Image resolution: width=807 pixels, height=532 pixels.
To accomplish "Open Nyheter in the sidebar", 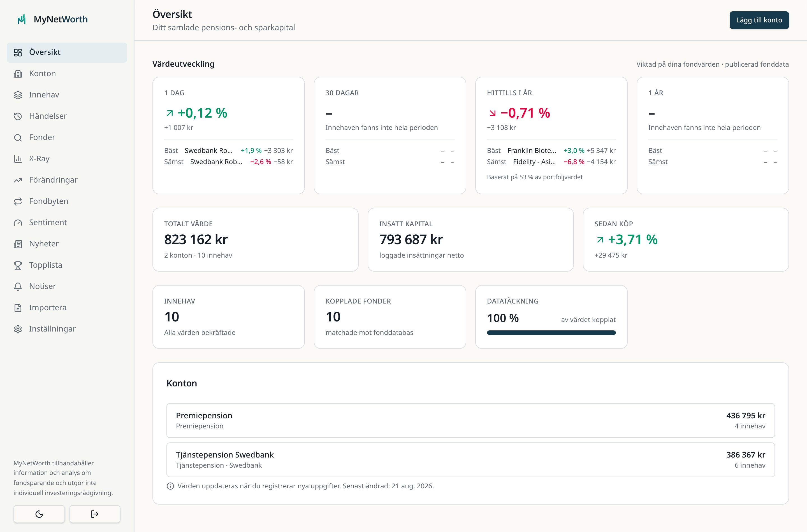I will (67, 244).
